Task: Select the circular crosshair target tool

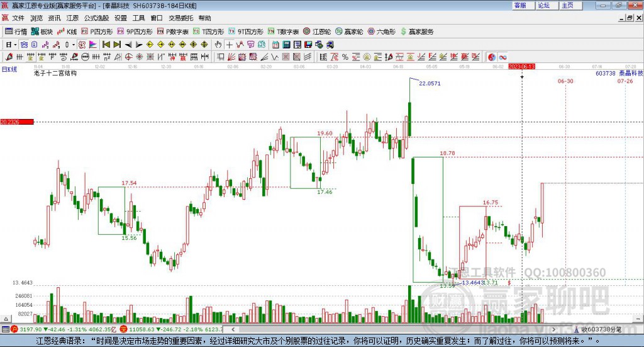Action: [x=128, y=57]
